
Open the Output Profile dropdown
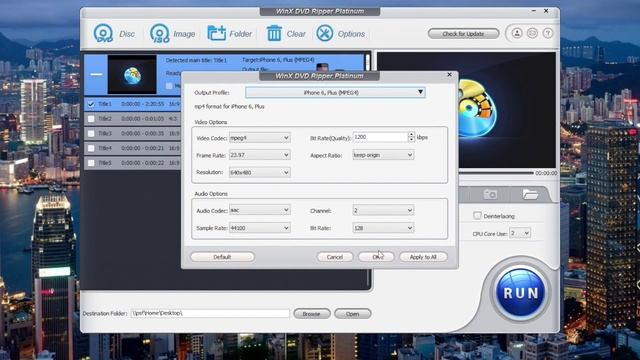tap(335, 93)
